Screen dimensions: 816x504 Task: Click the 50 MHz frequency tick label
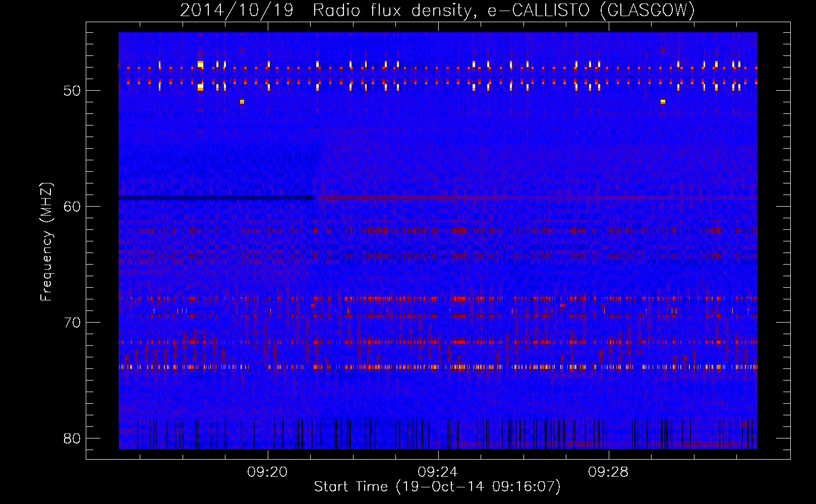(72, 91)
